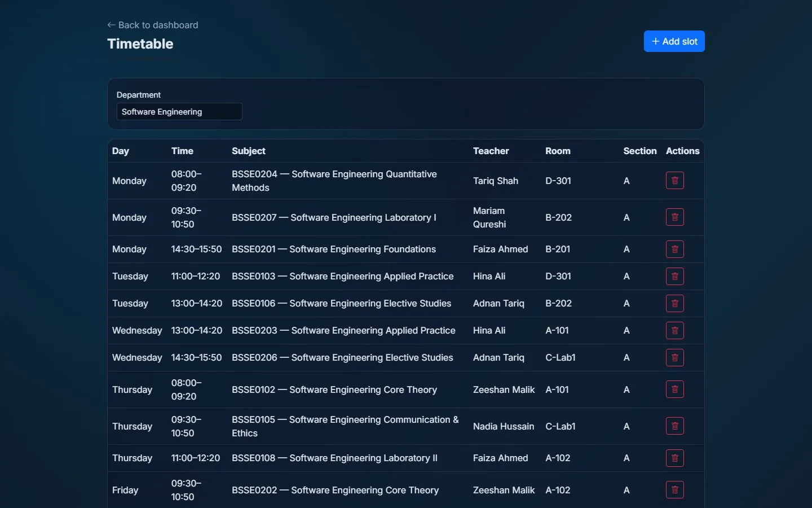Viewport: 812px width, 508px height.
Task: Click time 14:30–15:50 in the Wednesday row
Action: [x=196, y=357]
